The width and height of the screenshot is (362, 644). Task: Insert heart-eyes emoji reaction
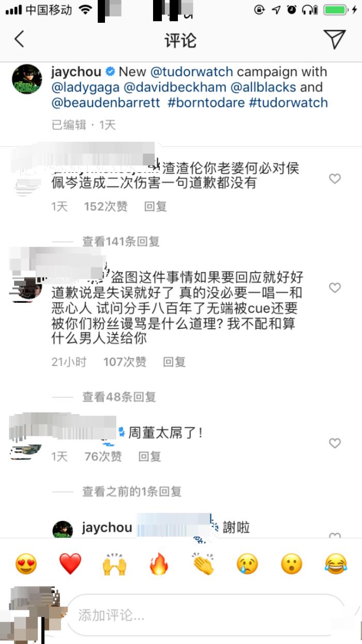[x=26, y=563]
